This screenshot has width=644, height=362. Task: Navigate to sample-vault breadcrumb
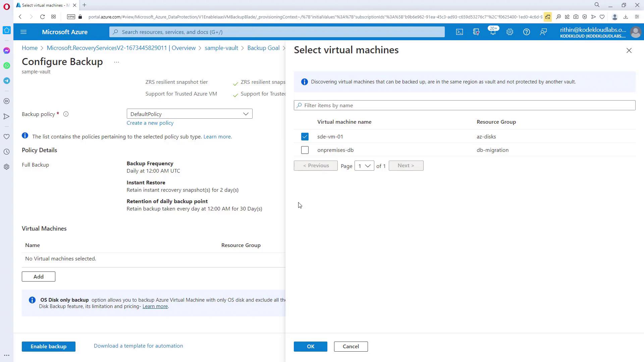point(221,48)
